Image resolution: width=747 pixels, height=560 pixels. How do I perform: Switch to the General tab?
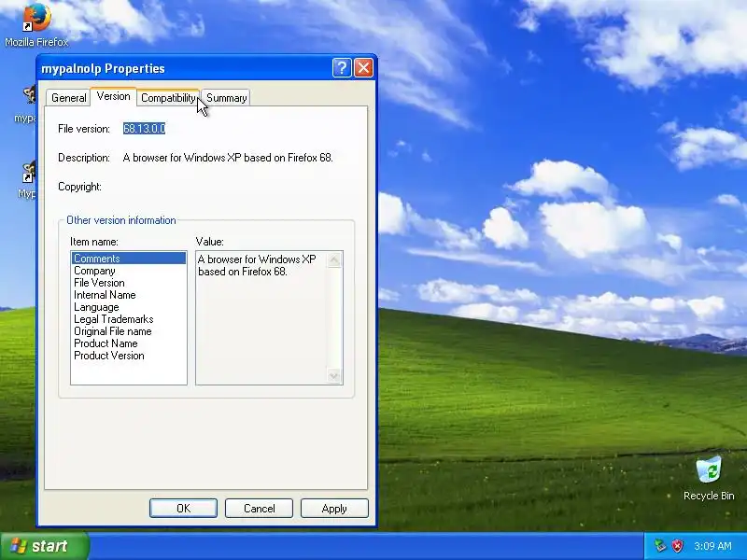(x=68, y=98)
